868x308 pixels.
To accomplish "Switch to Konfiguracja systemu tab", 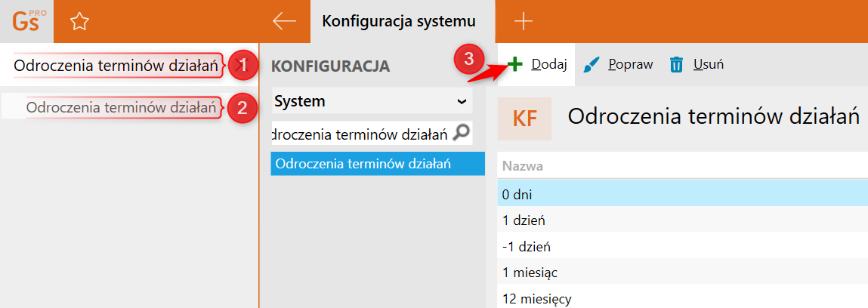I will (399, 21).
